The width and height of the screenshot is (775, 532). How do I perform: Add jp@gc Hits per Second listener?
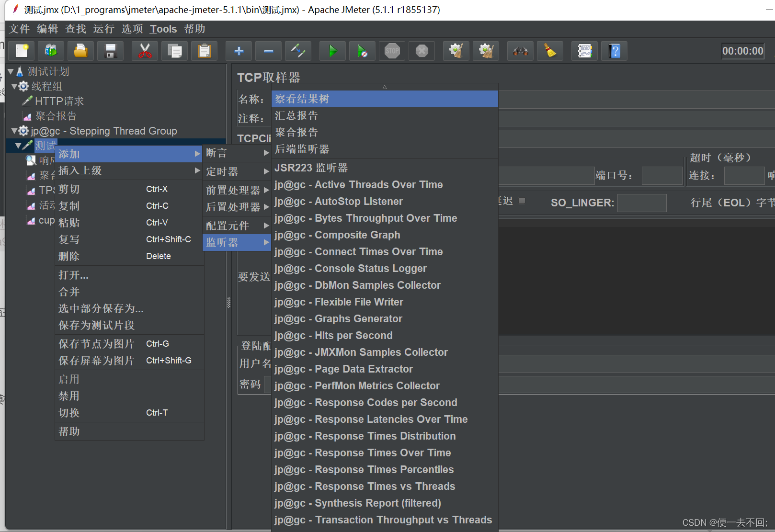(x=385, y=335)
